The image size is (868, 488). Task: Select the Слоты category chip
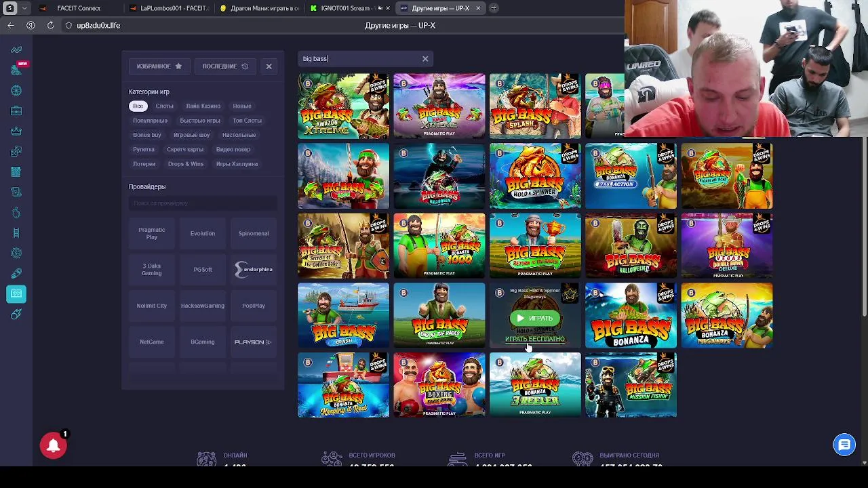pyautogui.click(x=164, y=106)
